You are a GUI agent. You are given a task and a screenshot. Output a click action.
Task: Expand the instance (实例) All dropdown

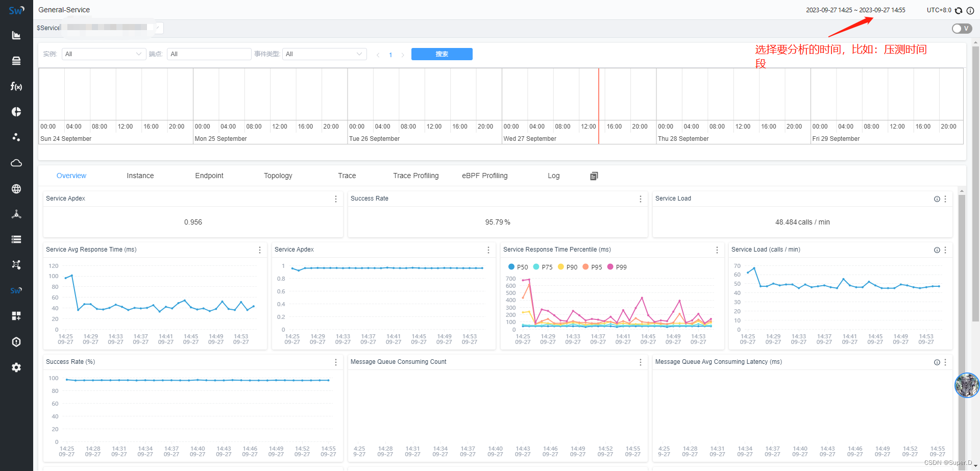click(104, 54)
